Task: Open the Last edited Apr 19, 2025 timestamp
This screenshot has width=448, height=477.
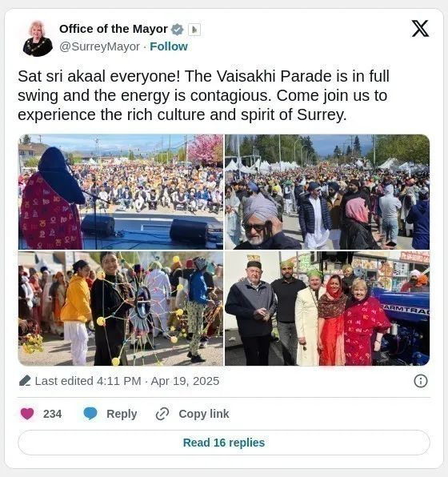Action: 127,381
